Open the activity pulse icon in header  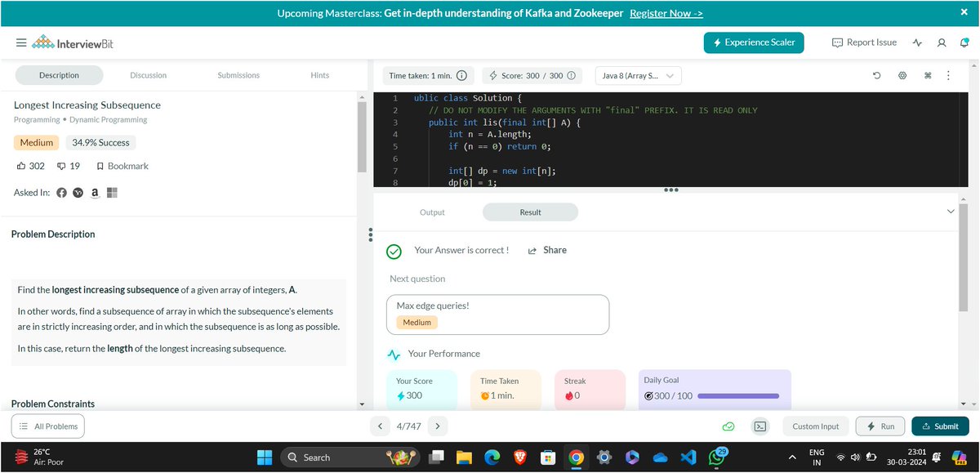pos(918,42)
